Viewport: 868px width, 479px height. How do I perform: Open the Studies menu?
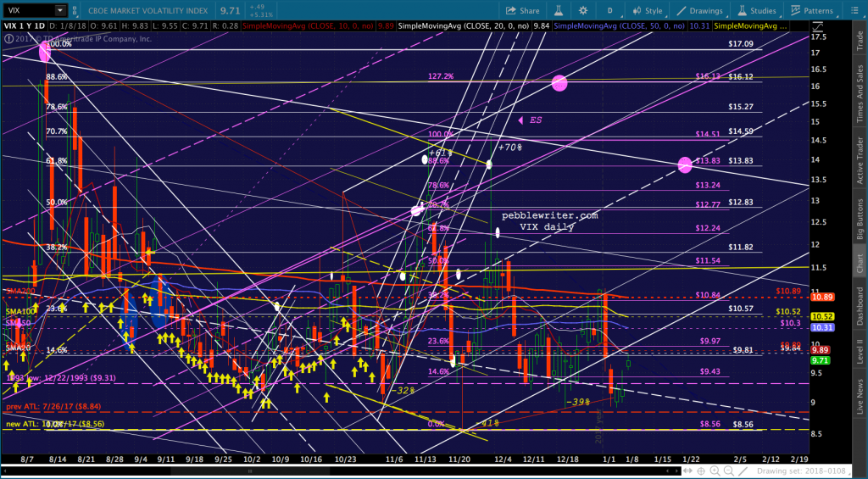click(758, 10)
